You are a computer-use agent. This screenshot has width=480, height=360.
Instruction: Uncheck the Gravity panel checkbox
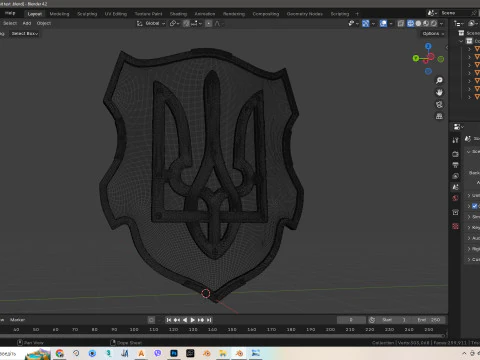click(475, 206)
